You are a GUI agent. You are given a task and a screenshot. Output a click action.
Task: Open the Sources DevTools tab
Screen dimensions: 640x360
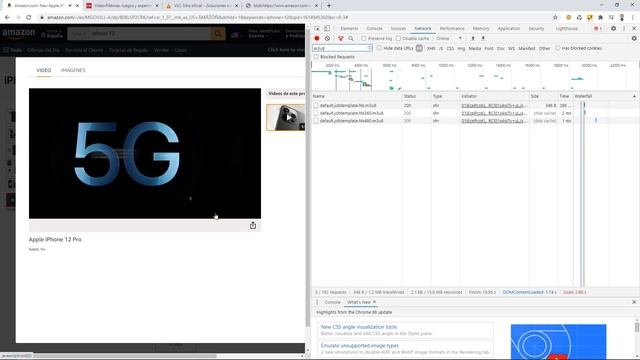click(x=398, y=29)
